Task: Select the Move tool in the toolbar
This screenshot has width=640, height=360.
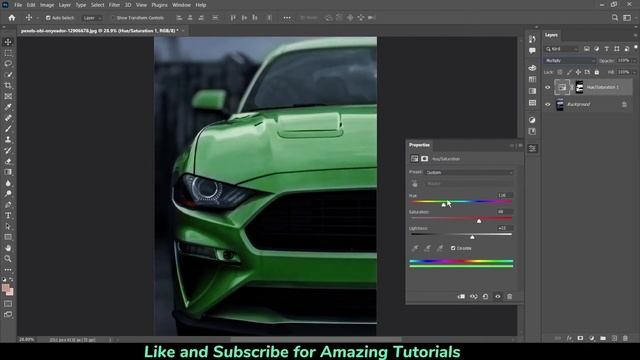Action: (x=8, y=42)
